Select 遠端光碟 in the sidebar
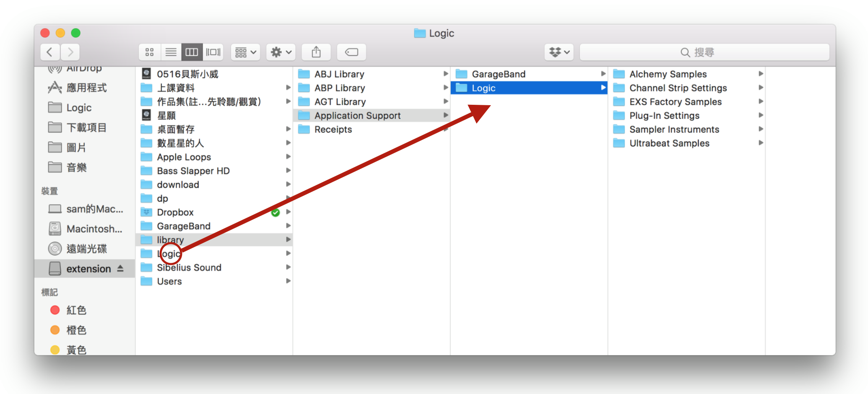Viewport: 868px width, 394px height. (86, 249)
